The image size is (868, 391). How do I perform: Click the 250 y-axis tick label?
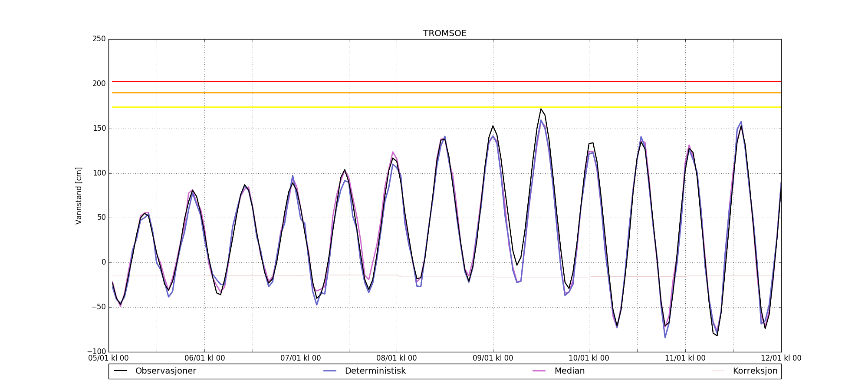pyautogui.click(x=99, y=39)
